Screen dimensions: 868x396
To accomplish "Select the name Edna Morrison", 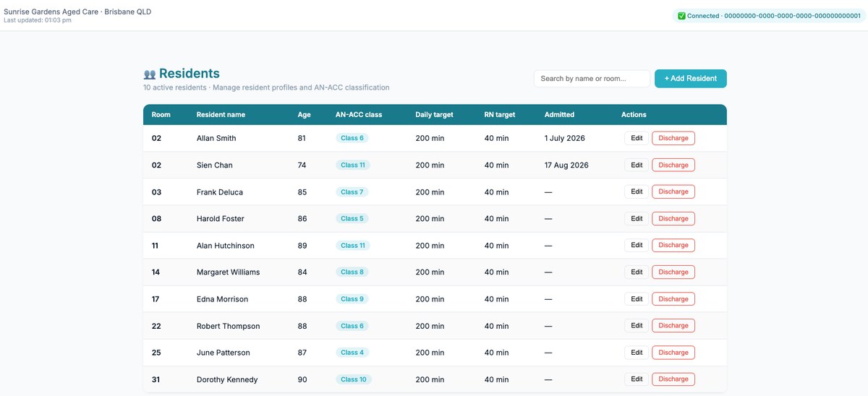I will click(223, 299).
